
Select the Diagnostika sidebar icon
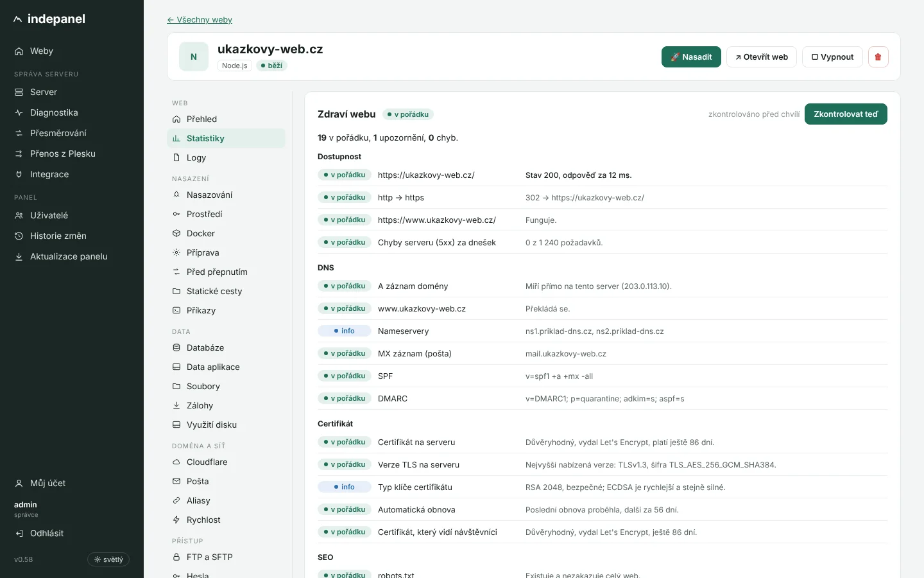click(19, 112)
